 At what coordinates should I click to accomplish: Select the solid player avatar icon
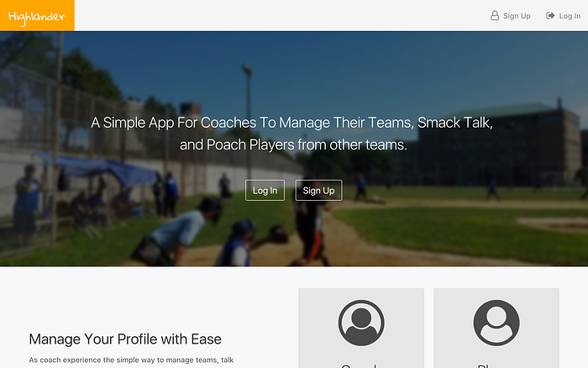[x=496, y=323]
